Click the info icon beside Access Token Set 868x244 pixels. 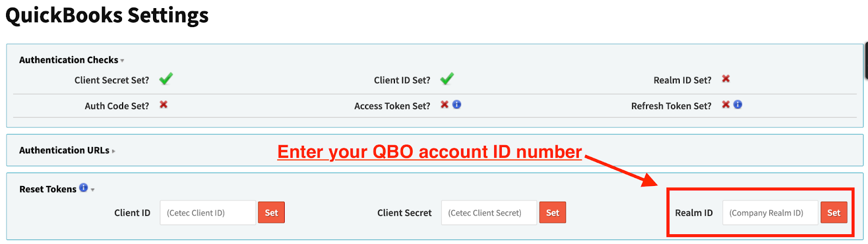457,105
